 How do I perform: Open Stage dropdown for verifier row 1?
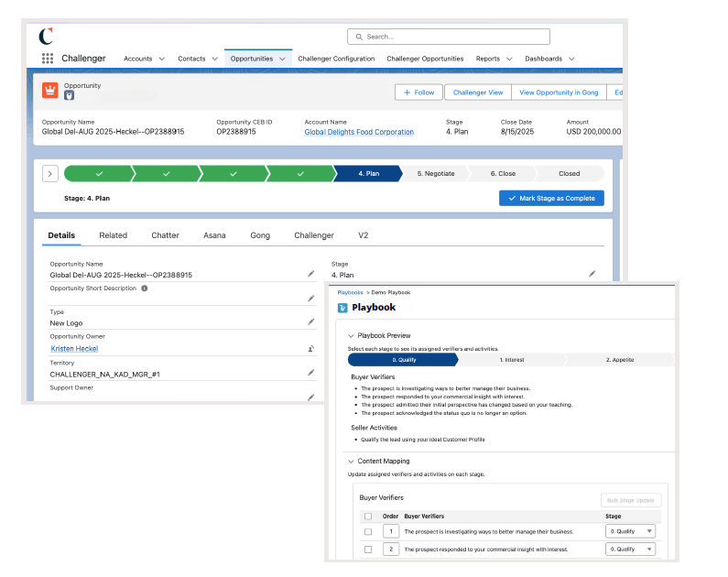[x=630, y=531]
